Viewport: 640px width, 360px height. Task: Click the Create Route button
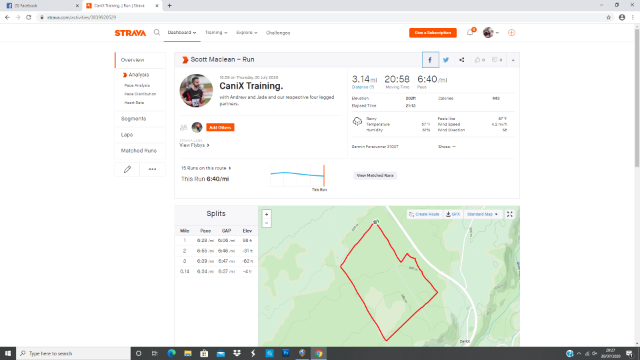pos(424,214)
